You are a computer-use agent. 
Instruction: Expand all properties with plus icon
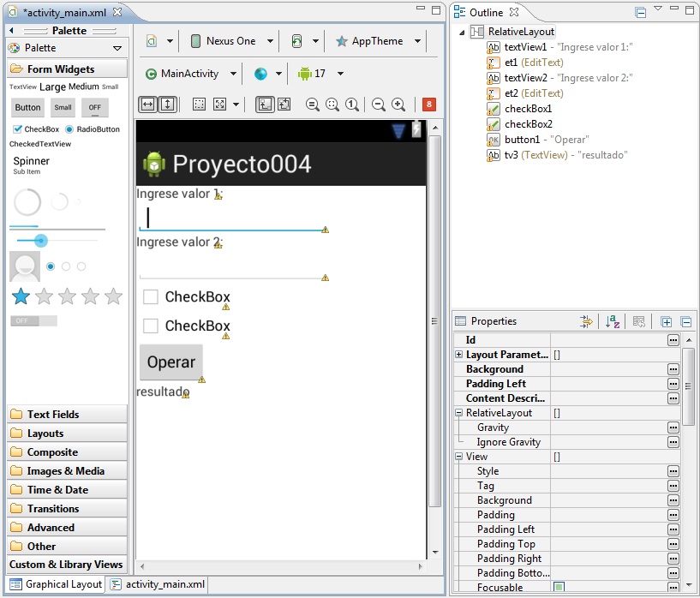click(666, 321)
